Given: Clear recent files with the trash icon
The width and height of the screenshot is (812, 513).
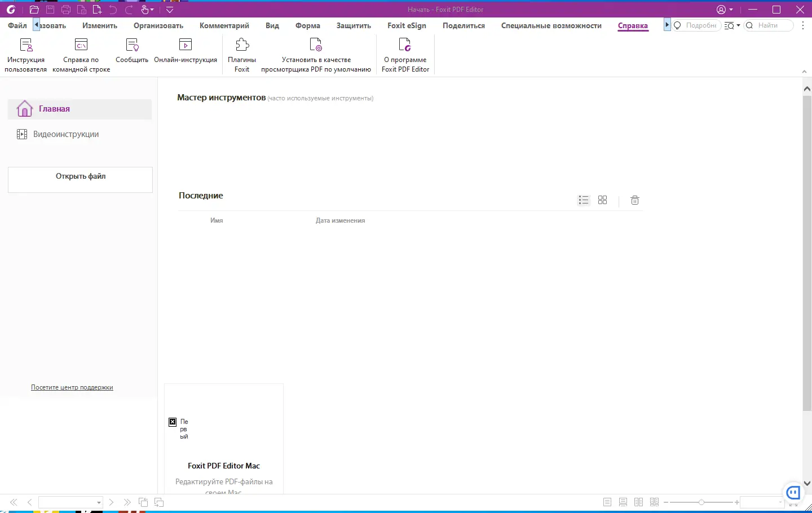Looking at the screenshot, I should (635, 200).
